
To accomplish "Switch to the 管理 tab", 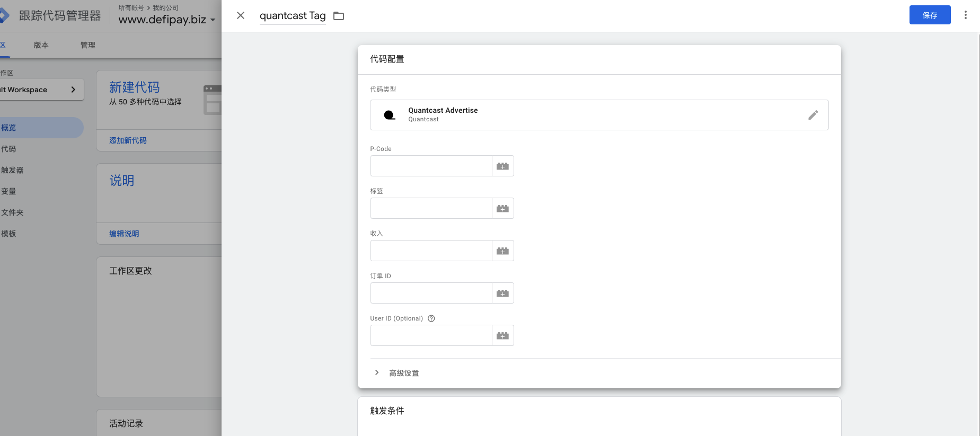I will pos(88,45).
